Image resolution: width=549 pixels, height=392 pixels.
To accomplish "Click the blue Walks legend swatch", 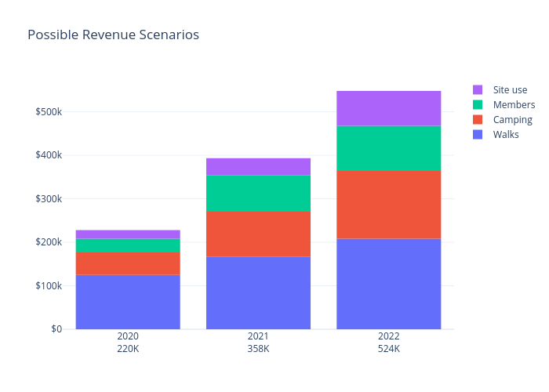I will [478, 135].
